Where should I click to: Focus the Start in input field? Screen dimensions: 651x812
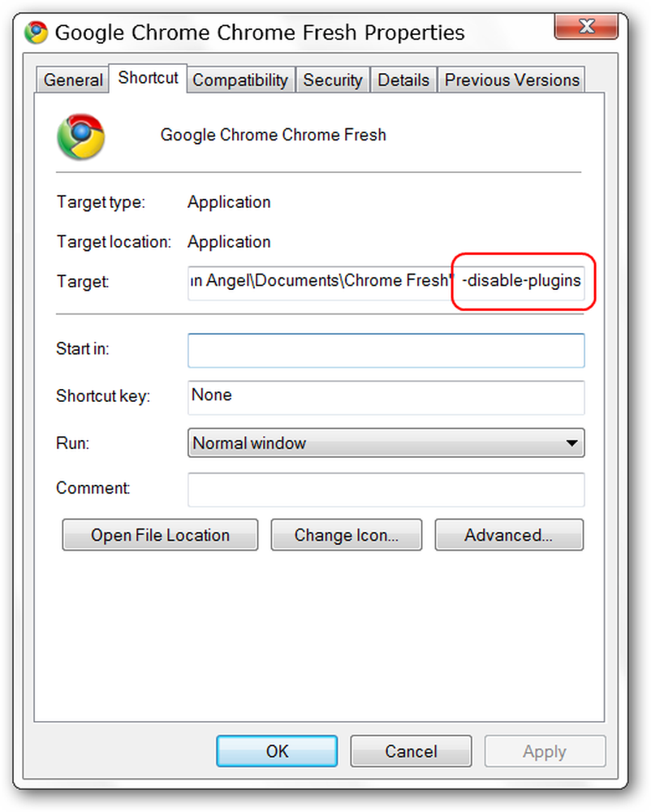386,351
